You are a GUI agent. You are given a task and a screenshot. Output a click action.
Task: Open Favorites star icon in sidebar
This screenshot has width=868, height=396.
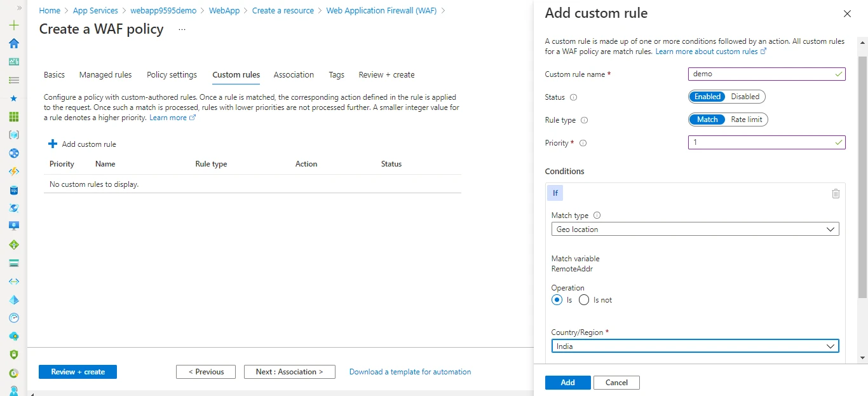[13, 99]
